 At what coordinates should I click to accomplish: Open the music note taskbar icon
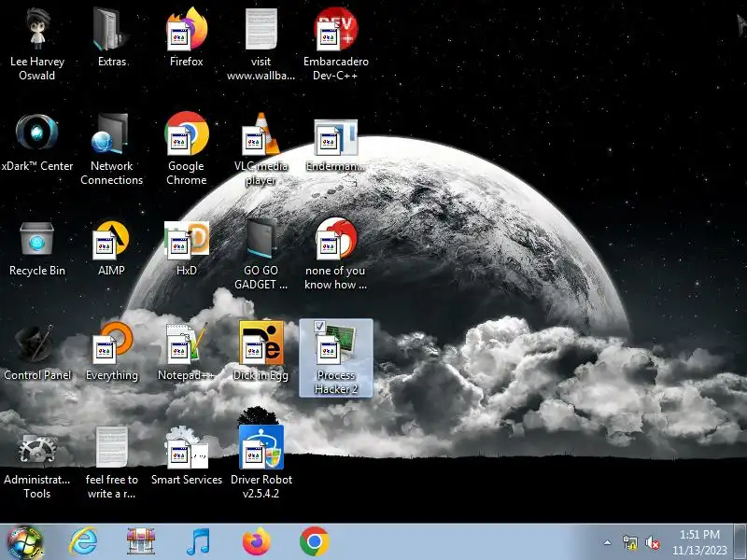[x=198, y=541]
